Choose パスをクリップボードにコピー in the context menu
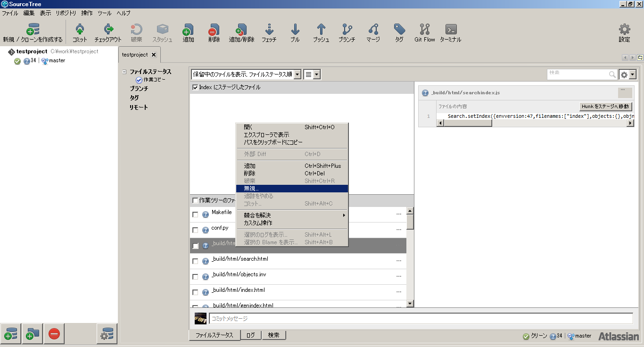The height and width of the screenshot is (347, 644). pyautogui.click(x=292, y=142)
